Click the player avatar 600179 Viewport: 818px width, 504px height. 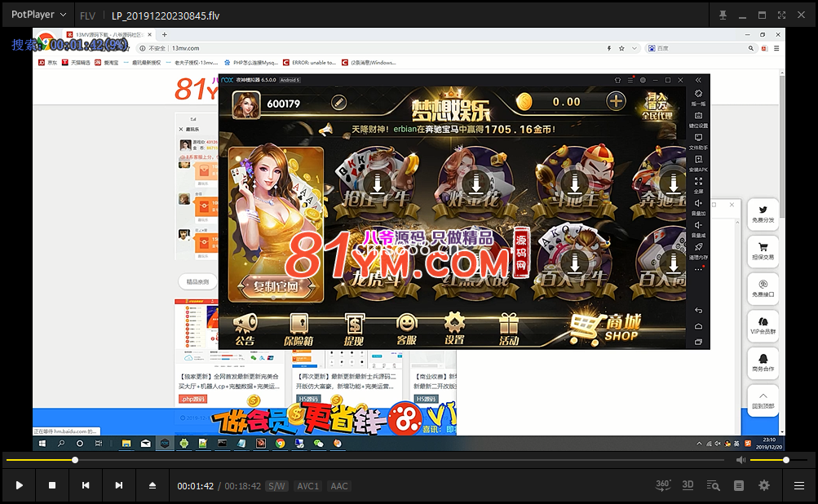(x=245, y=104)
